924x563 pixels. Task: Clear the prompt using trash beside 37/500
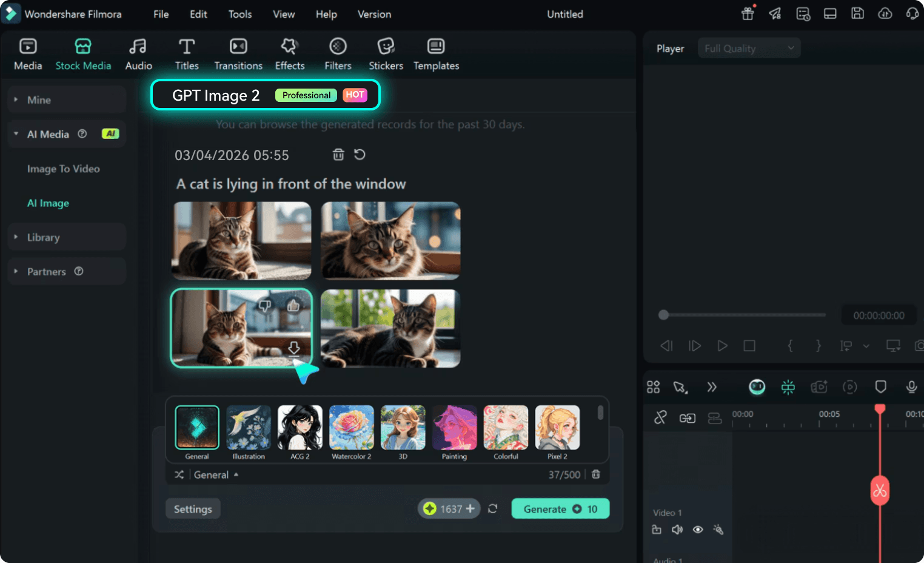[x=596, y=474]
